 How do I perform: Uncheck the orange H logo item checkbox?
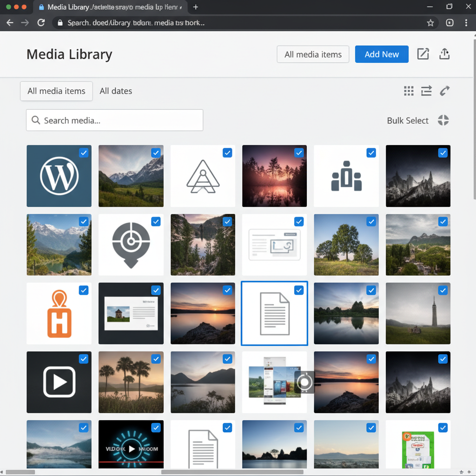[x=84, y=290]
